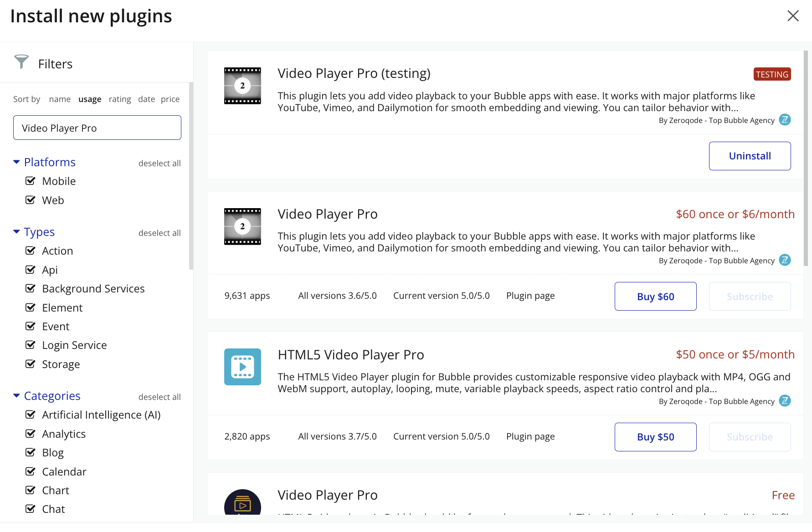This screenshot has width=812, height=532.
Task: Uncheck the Mobile platform checkbox
Action: (31, 181)
